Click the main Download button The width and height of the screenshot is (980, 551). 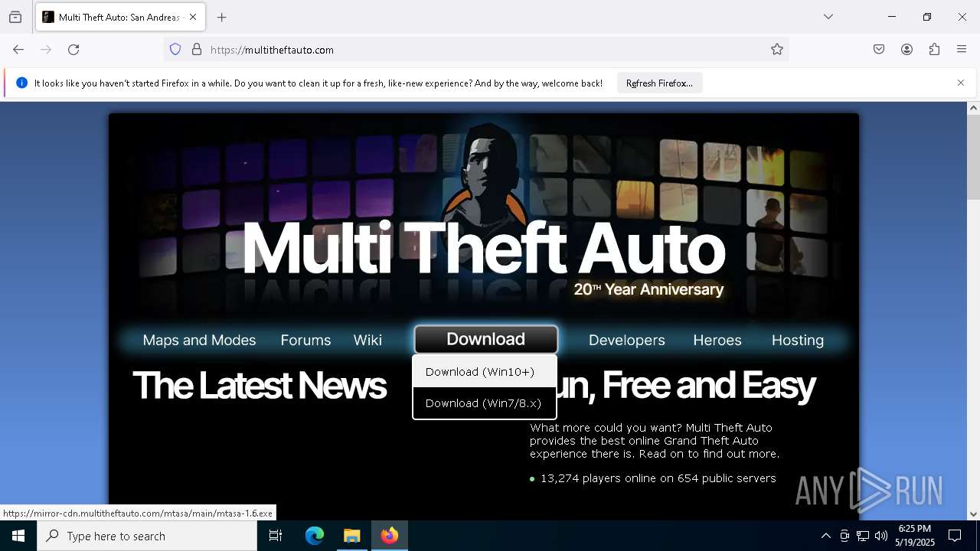[x=485, y=339]
